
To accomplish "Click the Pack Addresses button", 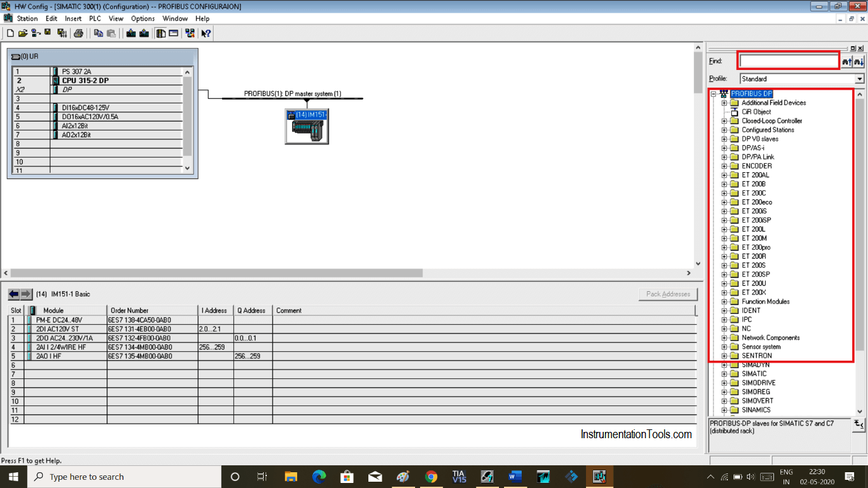I will (668, 294).
